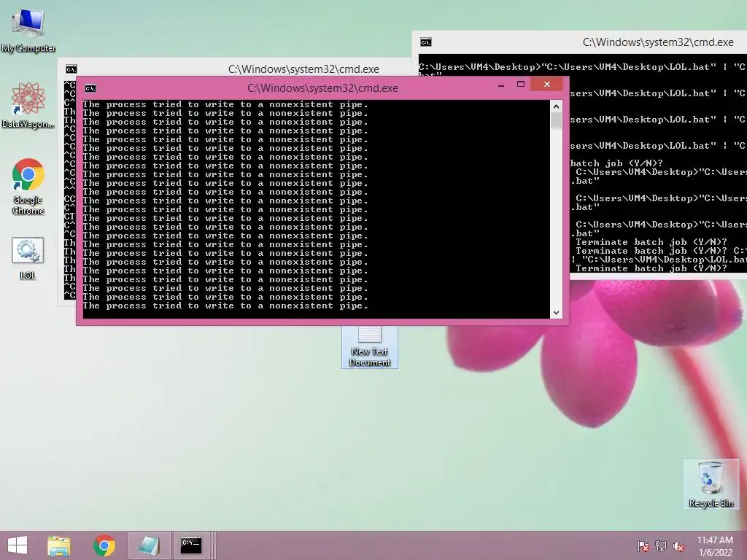Click first LOL.bat command line in right cmd window
Viewport: 747px width, 560px height.
tap(582, 67)
